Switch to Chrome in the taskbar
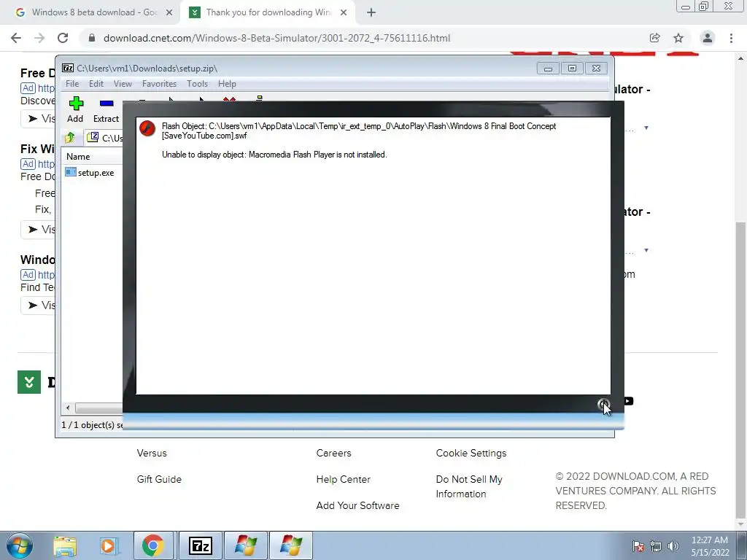 click(x=153, y=545)
